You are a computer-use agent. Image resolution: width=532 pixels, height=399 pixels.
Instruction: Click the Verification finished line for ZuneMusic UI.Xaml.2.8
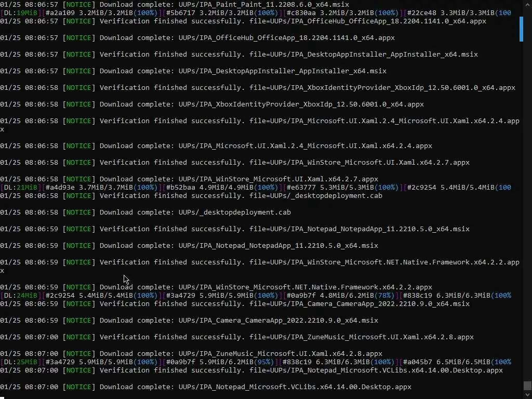pos(237,337)
